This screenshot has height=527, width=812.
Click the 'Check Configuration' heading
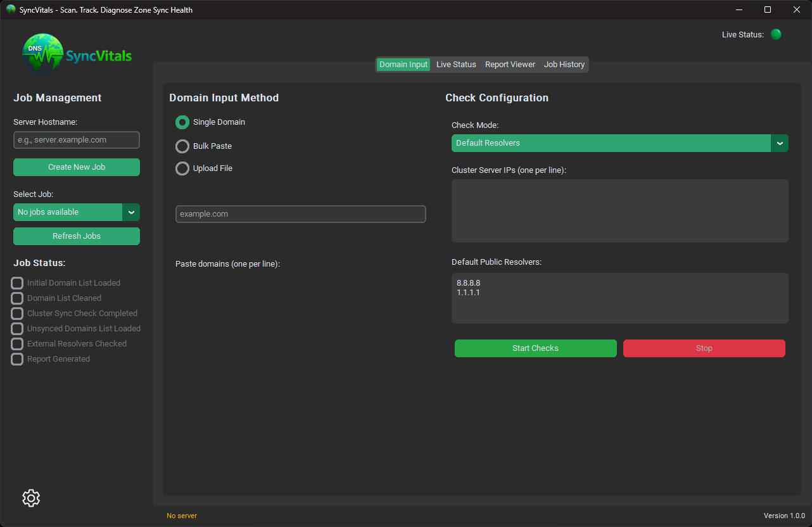point(497,98)
